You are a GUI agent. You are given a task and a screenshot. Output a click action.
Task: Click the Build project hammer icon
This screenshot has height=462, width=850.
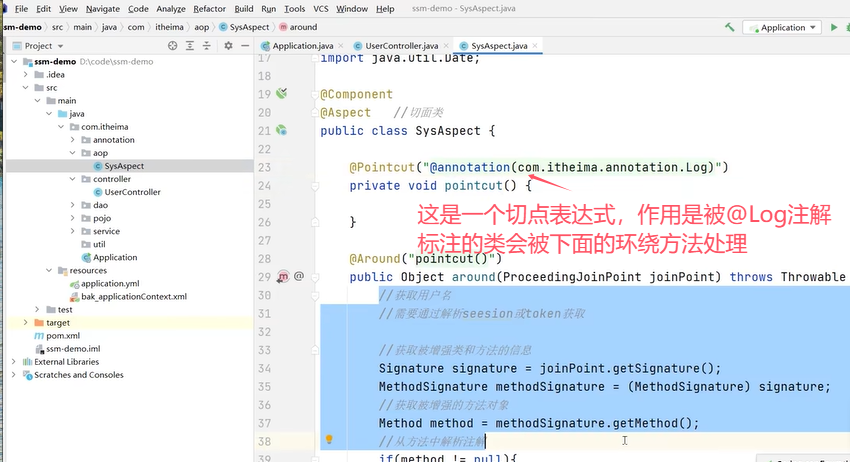(730, 27)
